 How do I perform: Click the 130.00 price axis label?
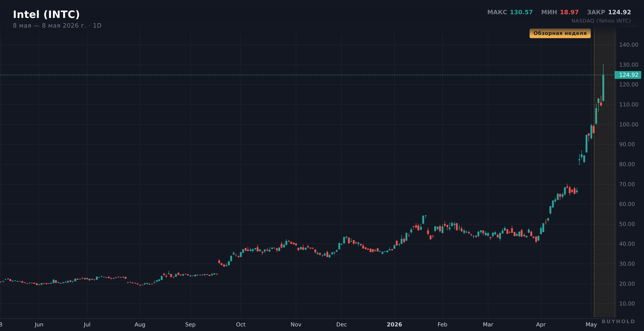pyautogui.click(x=629, y=65)
